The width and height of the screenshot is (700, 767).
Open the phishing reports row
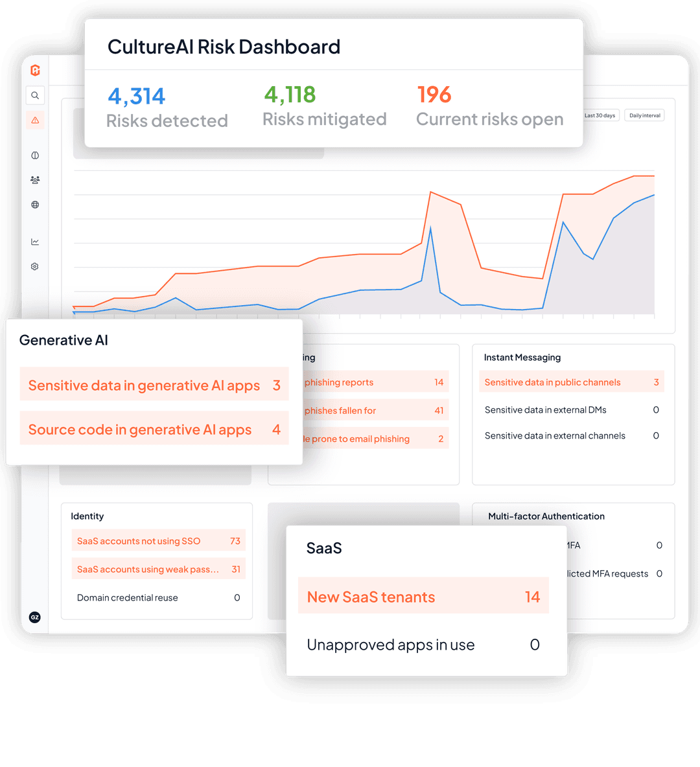pyautogui.click(x=375, y=382)
